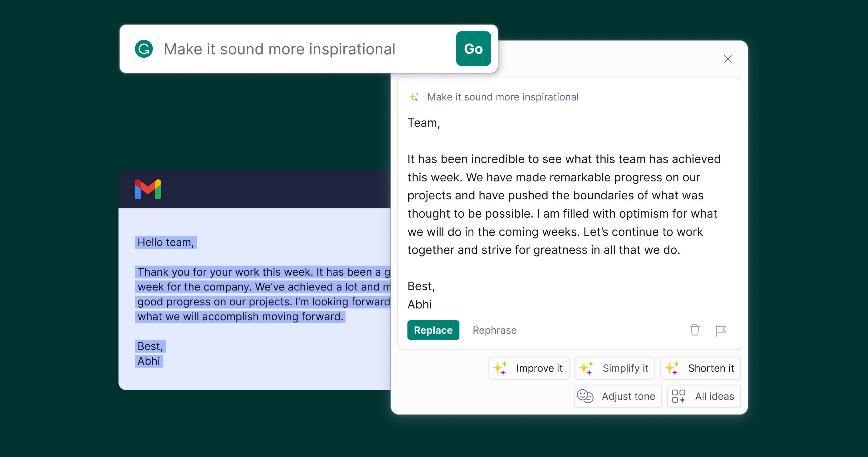Image resolution: width=868 pixels, height=457 pixels.
Task: Click the sparkle icon beside prompt title
Action: pos(414,97)
